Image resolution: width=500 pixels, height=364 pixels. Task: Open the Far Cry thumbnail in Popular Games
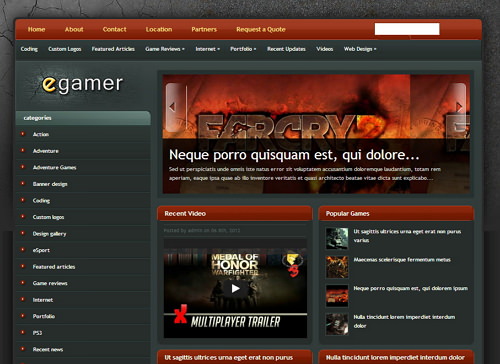coord(337,296)
